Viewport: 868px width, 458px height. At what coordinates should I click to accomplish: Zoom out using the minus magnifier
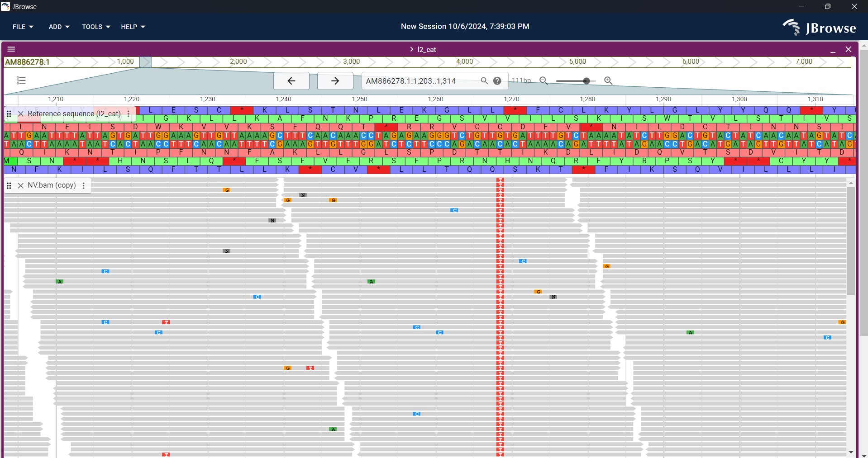click(544, 81)
